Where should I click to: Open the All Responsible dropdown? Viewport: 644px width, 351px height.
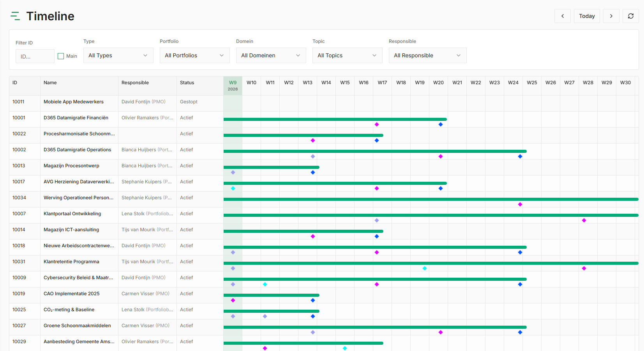pyautogui.click(x=427, y=55)
